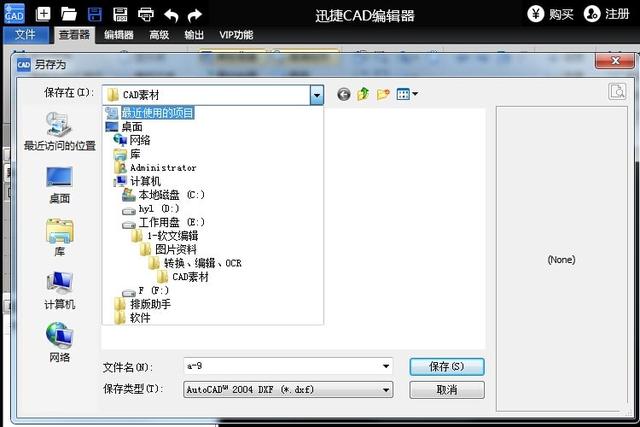Open the 文件 menu

click(x=25, y=35)
